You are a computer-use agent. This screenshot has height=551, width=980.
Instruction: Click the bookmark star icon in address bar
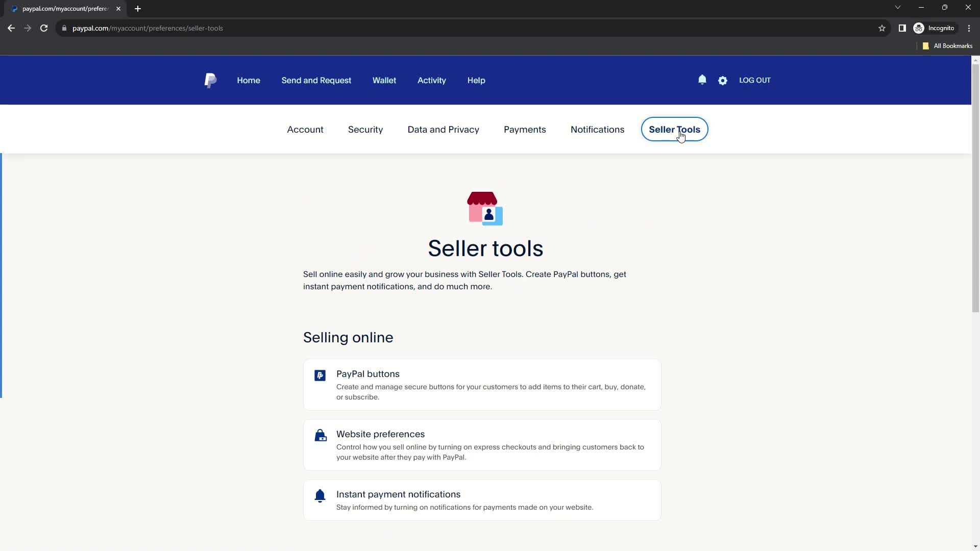pos(883,28)
